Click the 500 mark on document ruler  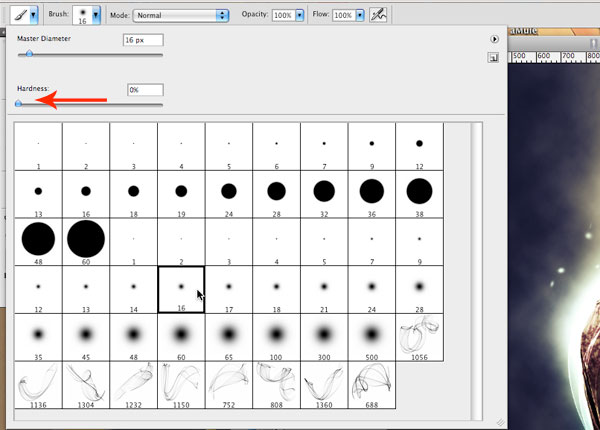tap(519, 56)
